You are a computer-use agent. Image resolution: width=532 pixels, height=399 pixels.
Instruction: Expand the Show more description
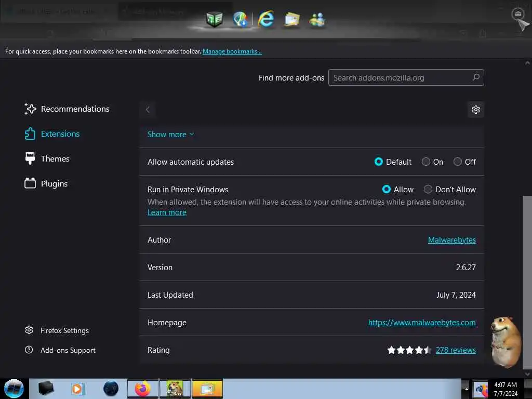click(x=170, y=135)
